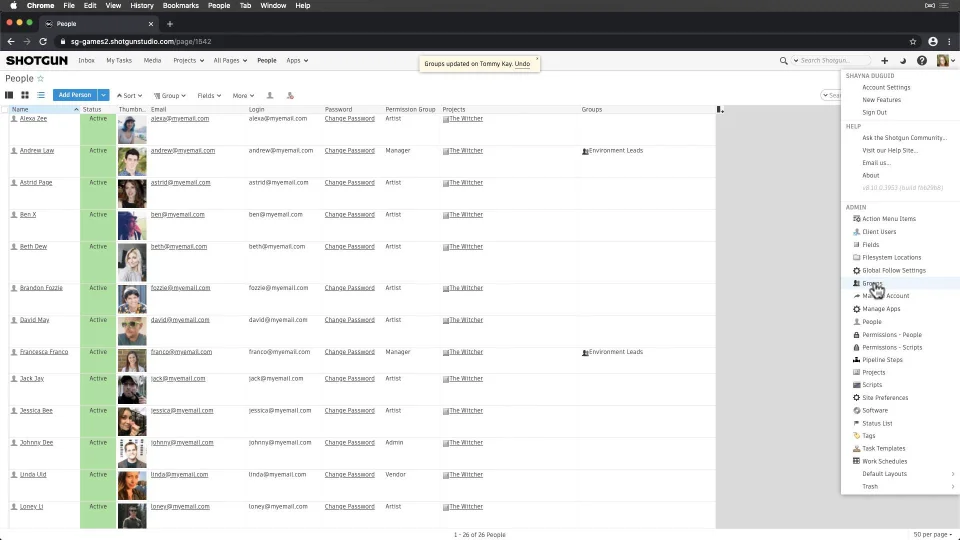Click Environment Leads group for Francesca Franco

point(615,352)
